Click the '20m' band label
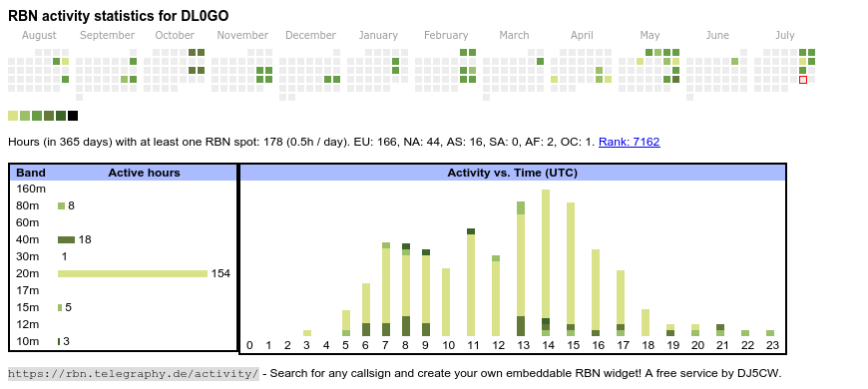 click(28, 273)
